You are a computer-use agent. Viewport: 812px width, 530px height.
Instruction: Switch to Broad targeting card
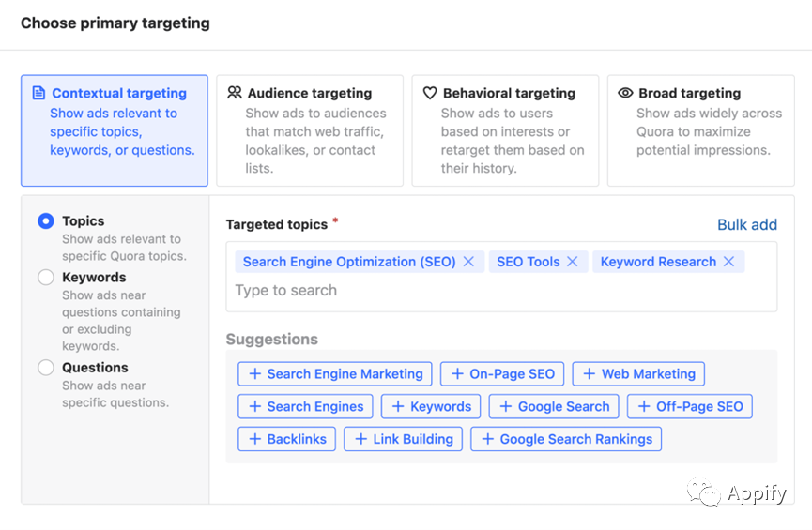(x=700, y=130)
